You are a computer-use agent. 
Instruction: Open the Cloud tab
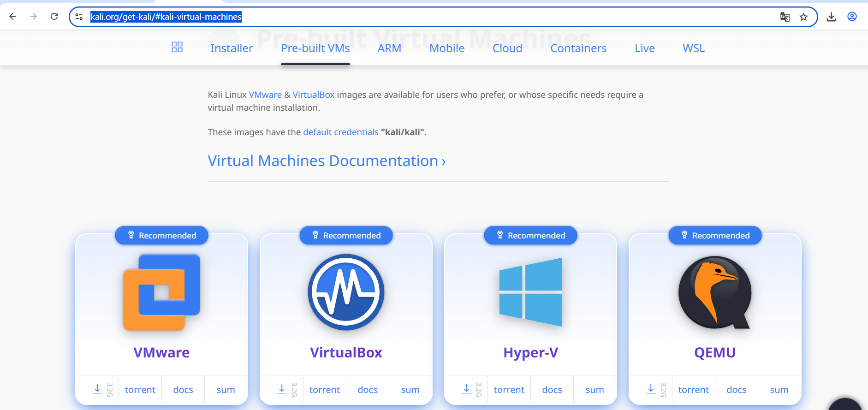(507, 48)
